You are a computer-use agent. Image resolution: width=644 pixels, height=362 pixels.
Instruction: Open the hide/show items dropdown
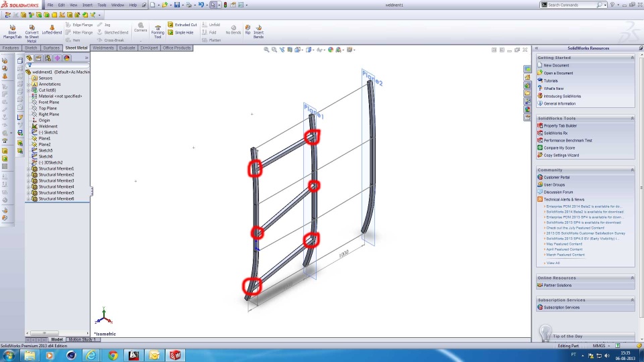tap(323, 50)
